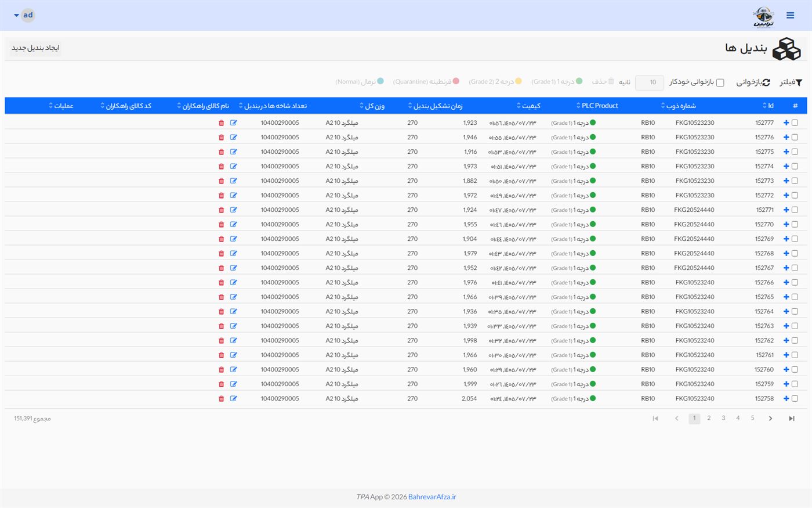Open the hamburger navigation menu
Viewport: 812px width, 508px height.
(x=790, y=15)
